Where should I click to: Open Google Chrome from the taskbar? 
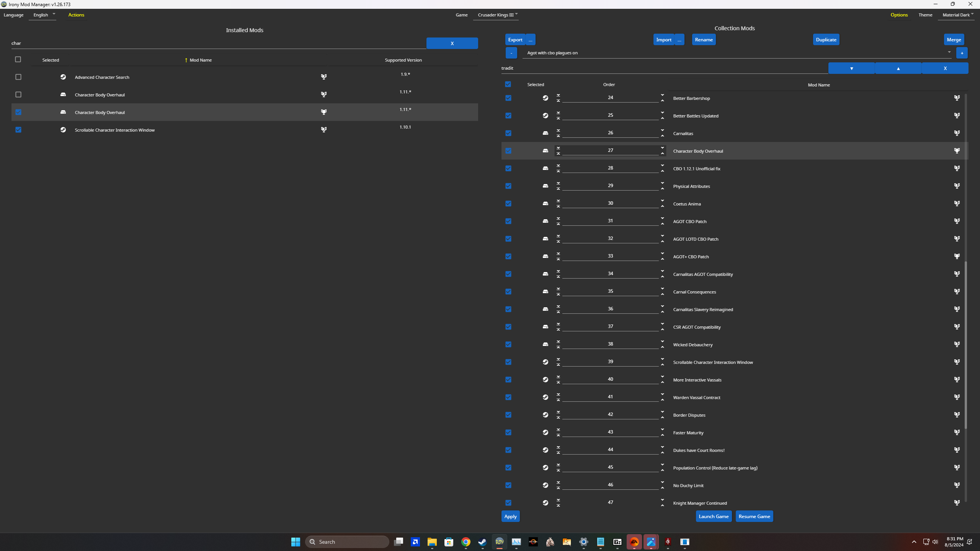465,542
